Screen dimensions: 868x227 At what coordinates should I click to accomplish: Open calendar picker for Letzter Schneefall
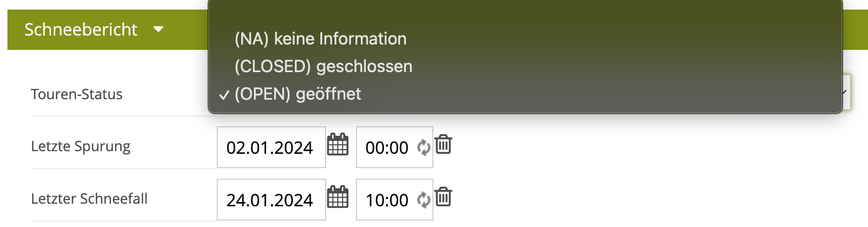coord(337,197)
